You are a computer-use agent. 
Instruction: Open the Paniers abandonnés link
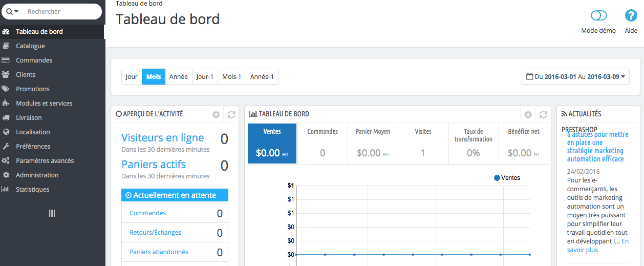159,252
